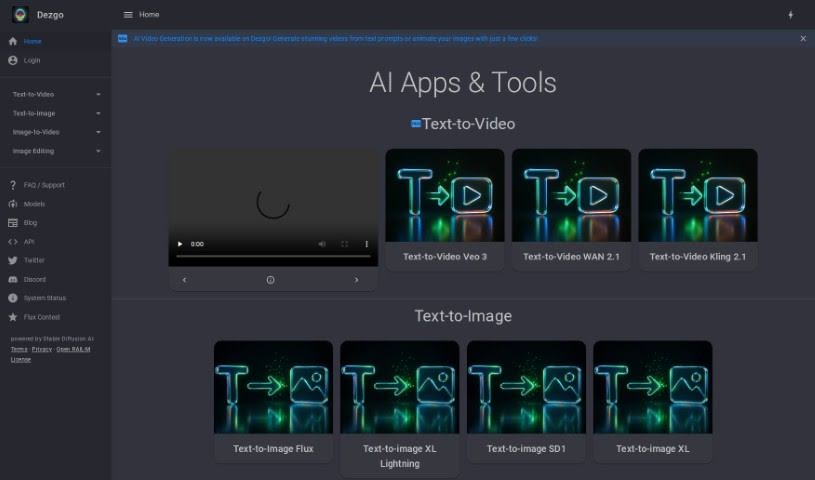Open Text-to-image XL Lightning card
The image size is (815, 480).
tap(400, 409)
